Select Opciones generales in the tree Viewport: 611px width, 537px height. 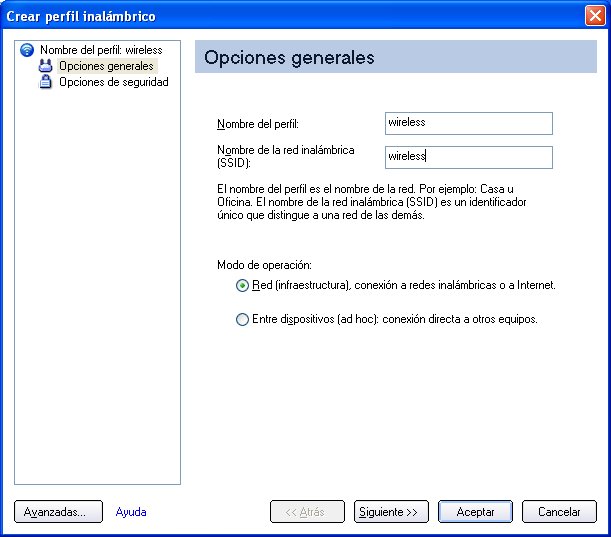[106, 66]
